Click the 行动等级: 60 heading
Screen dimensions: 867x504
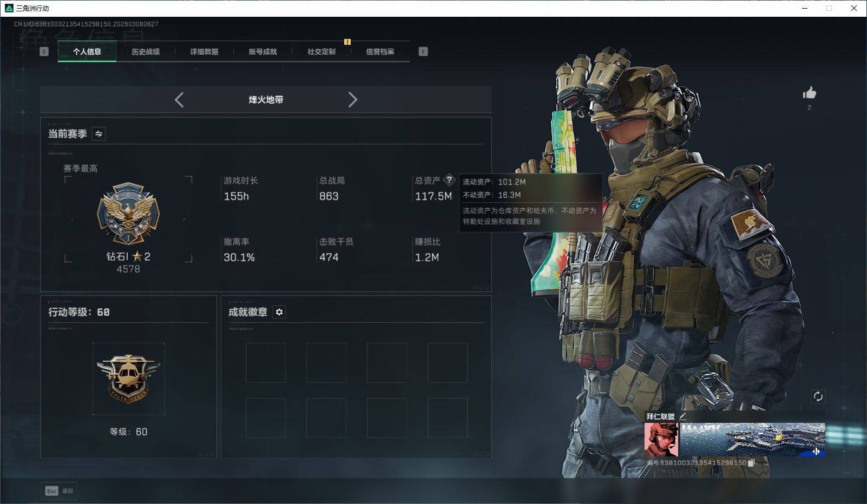pyautogui.click(x=79, y=312)
